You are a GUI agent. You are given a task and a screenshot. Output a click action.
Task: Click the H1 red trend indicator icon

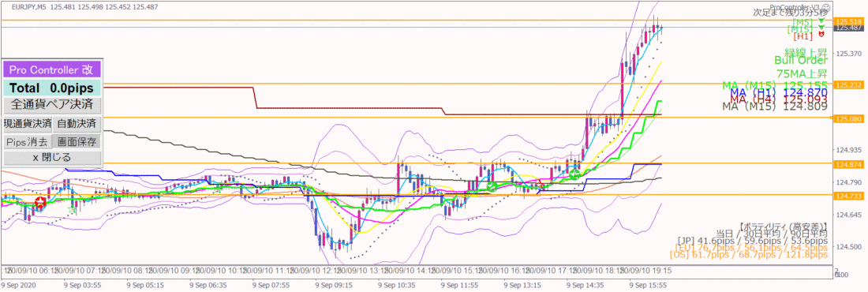(821, 34)
